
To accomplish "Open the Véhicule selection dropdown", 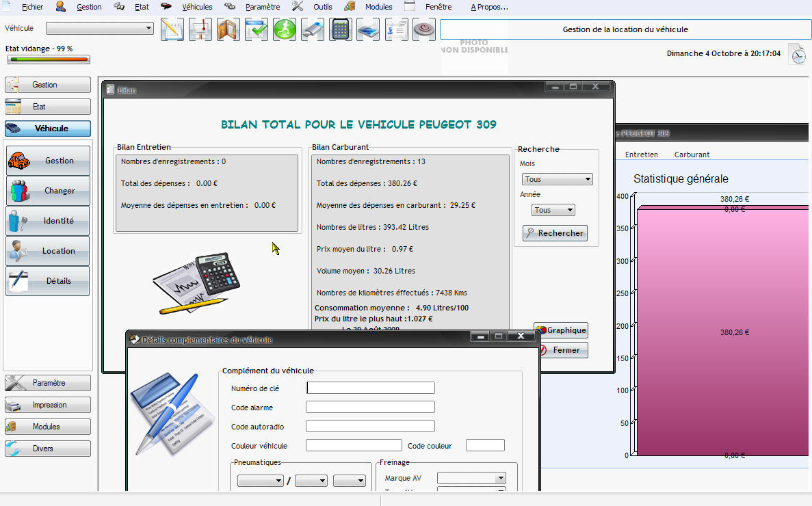I will [x=100, y=28].
